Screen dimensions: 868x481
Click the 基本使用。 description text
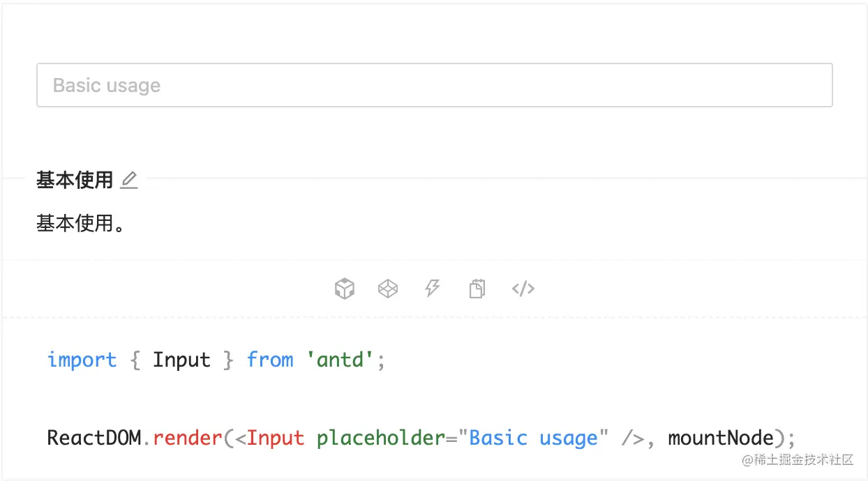(x=80, y=224)
